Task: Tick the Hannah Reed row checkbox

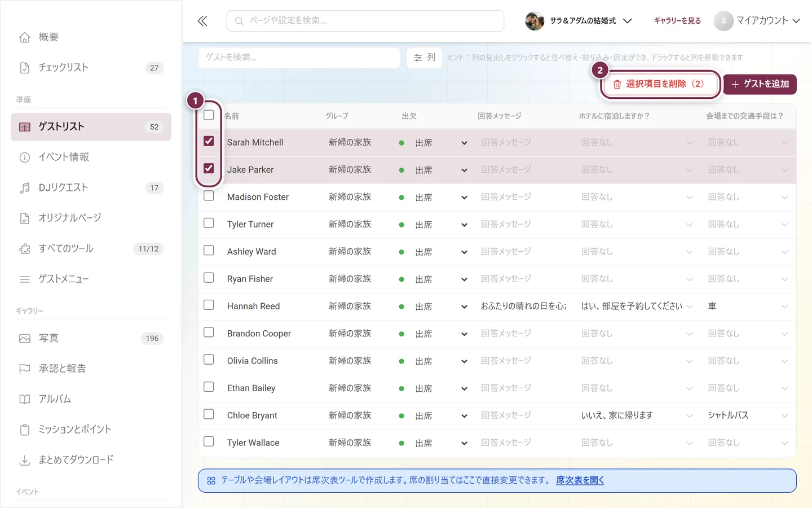Action: 209,305
